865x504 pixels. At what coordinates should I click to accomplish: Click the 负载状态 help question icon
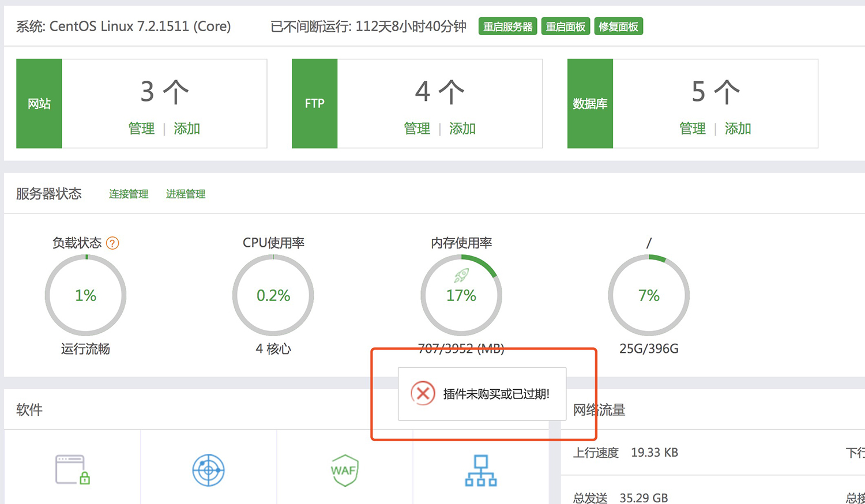point(113,243)
